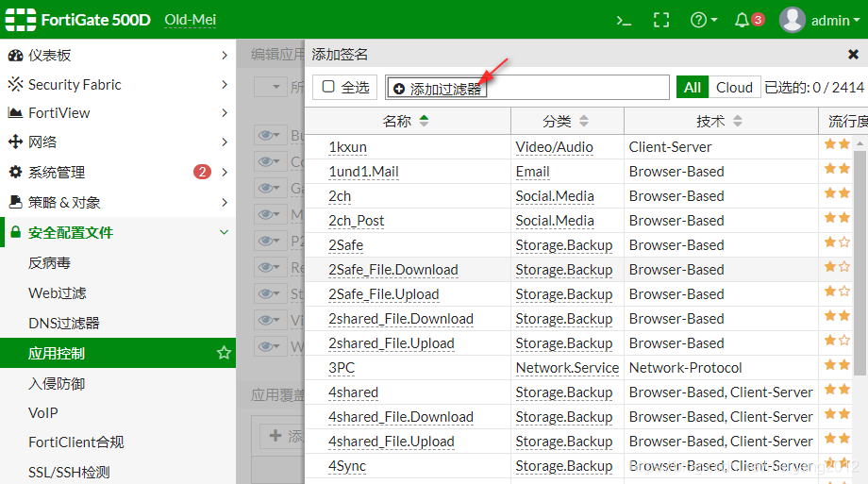This screenshot has height=484, width=868.
Task: Open the Old-Mei hostname link
Action: (190, 20)
